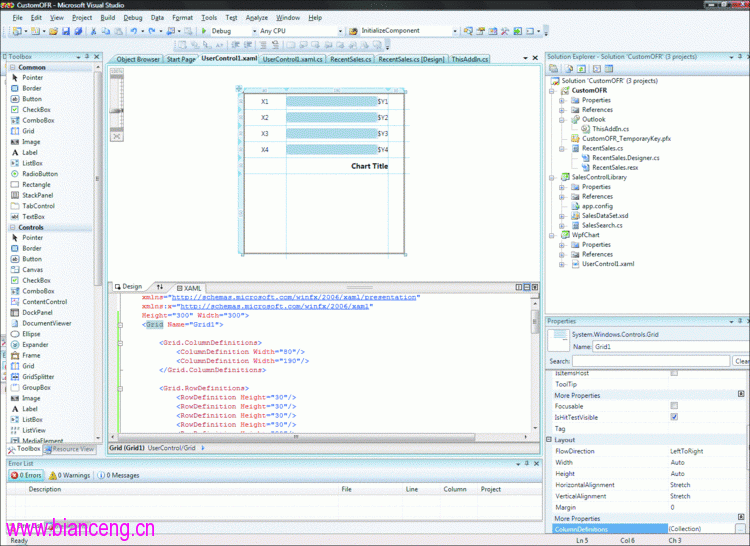Click the Undo arrow icon
This screenshot has width=750, height=546.
134,31
